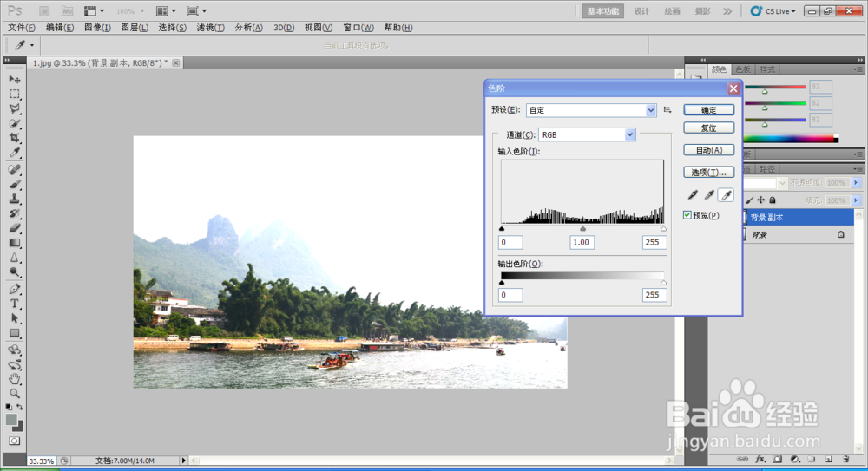868x471 pixels.
Task: Open the Filter menu
Action: pos(210,28)
